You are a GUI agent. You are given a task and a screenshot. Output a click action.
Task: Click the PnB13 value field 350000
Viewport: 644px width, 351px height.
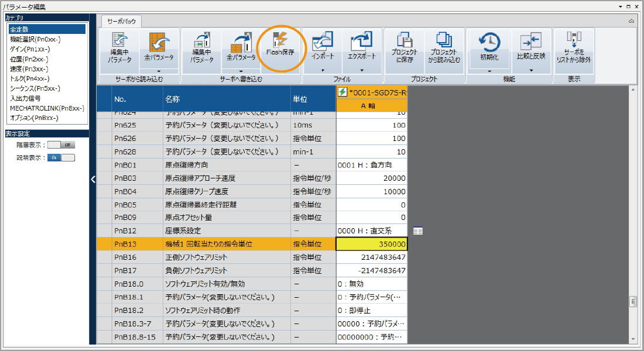372,244
